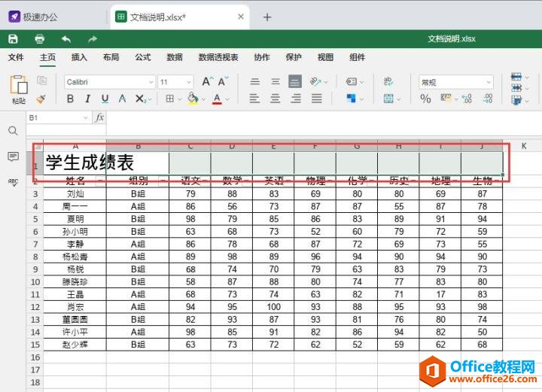Expand the merge cells dropdown arrow
This screenshot has height=392, width=542.
point(398,99)
